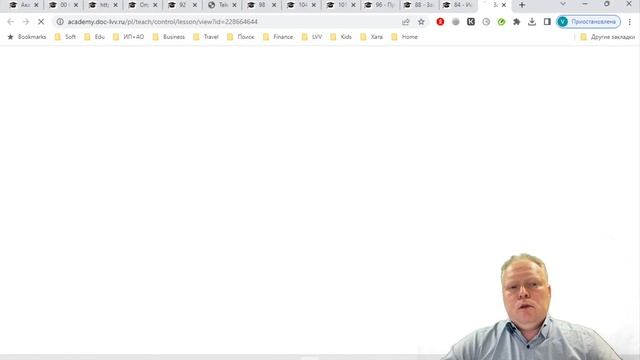
Task: Switch to the tab labeled 88 - З
Action: [418, 5]
